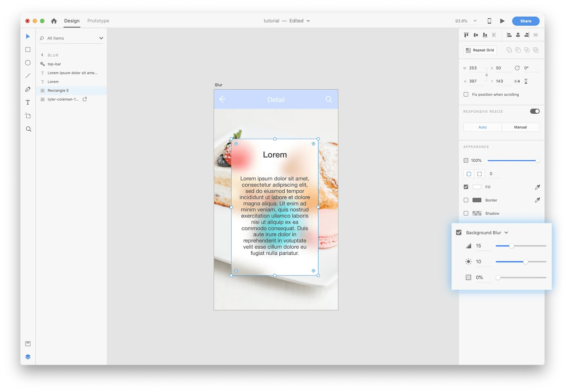The width and height of the screenshot is (565, 392).
Task: Turn off the Responsive Resize switch
Action: 535,111
